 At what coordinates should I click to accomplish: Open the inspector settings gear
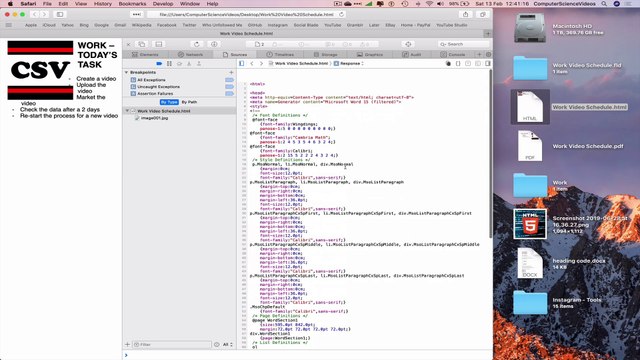[488, 54]
